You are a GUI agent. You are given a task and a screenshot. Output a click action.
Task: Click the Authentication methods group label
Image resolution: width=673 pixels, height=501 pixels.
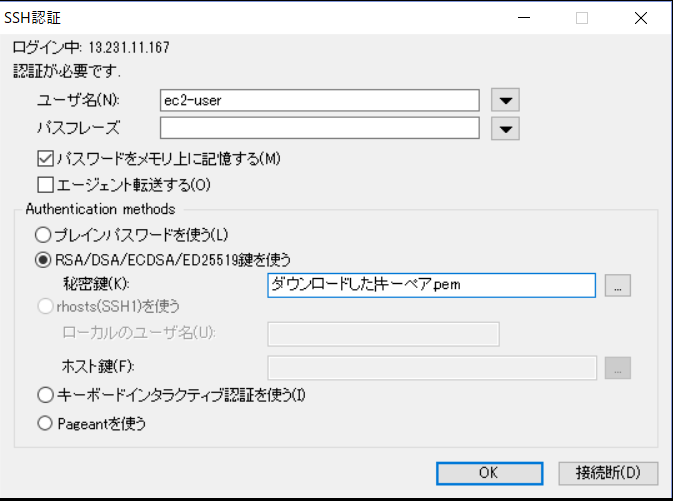click(100, 209)
